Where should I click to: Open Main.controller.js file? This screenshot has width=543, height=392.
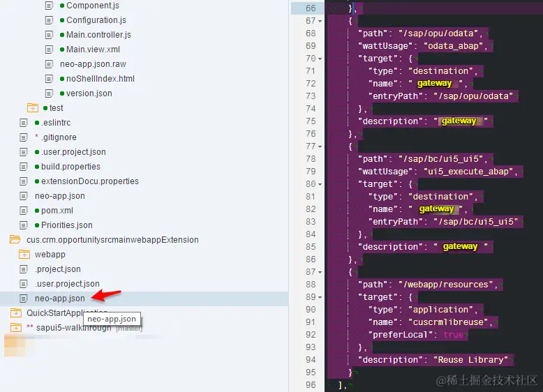click(x=98, y=35)
